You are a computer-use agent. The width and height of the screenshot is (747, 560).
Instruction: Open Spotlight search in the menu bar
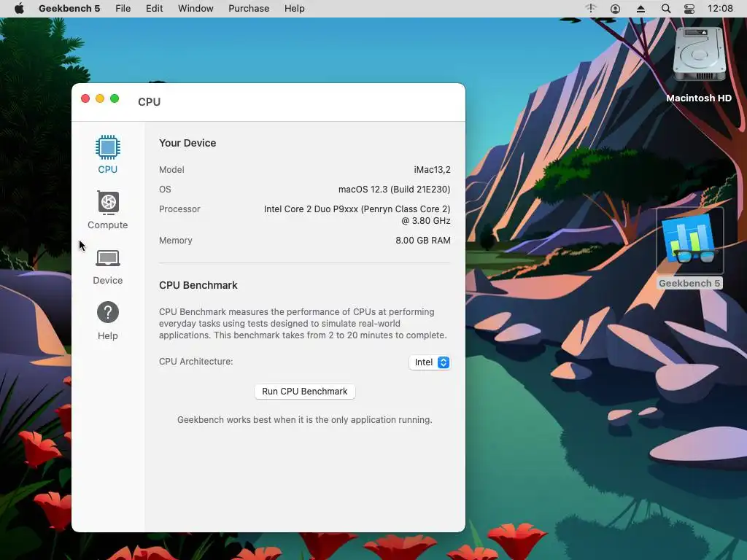coord(666,9)
